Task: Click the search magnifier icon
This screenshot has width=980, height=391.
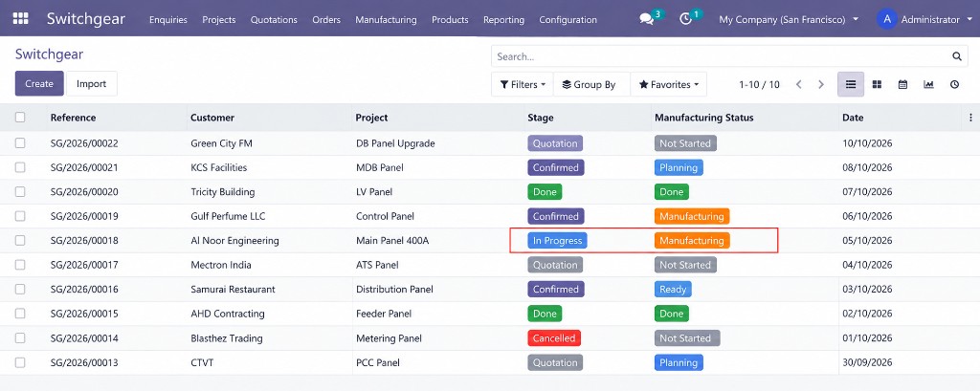Action: click(x=956, y=56)
